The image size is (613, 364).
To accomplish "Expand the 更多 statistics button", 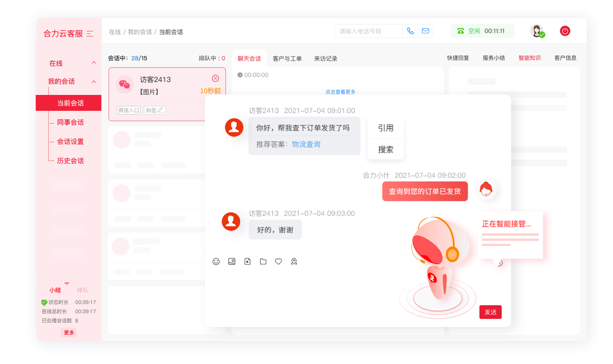I will click(69, 333).
